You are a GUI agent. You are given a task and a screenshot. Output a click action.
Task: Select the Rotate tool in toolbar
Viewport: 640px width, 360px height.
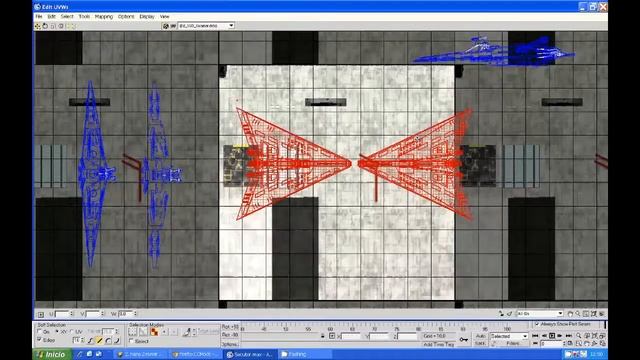click(x=45, y=26)
